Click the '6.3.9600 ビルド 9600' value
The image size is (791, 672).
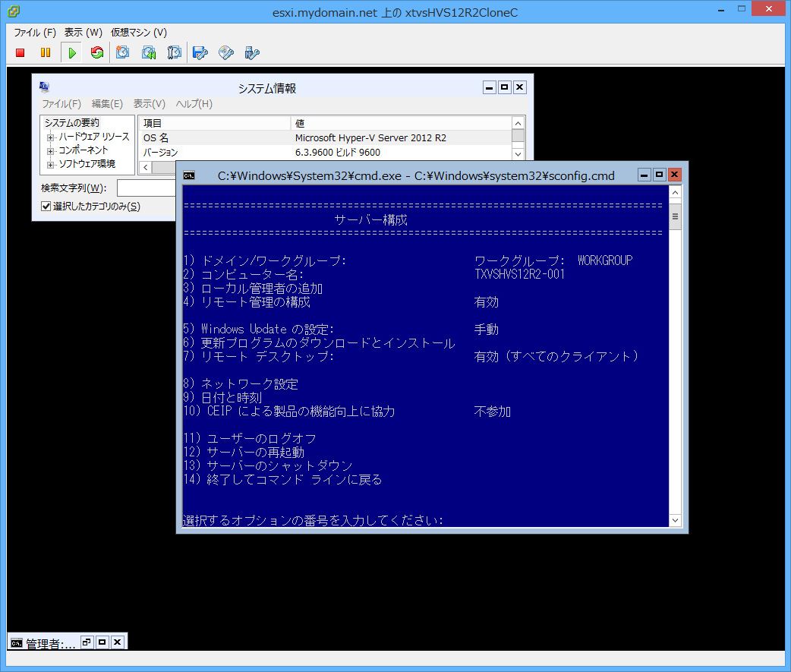[x=338, y=153]
